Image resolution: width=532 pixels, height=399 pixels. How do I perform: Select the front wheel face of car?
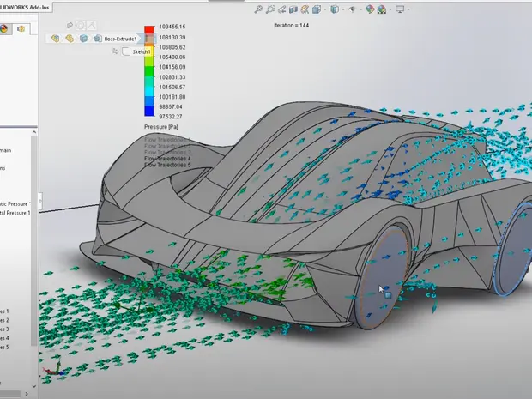pos(382,278)
